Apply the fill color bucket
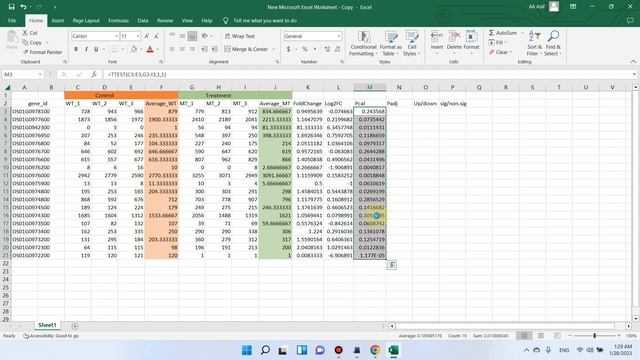The image size is (640, 360). pos(133,49)
